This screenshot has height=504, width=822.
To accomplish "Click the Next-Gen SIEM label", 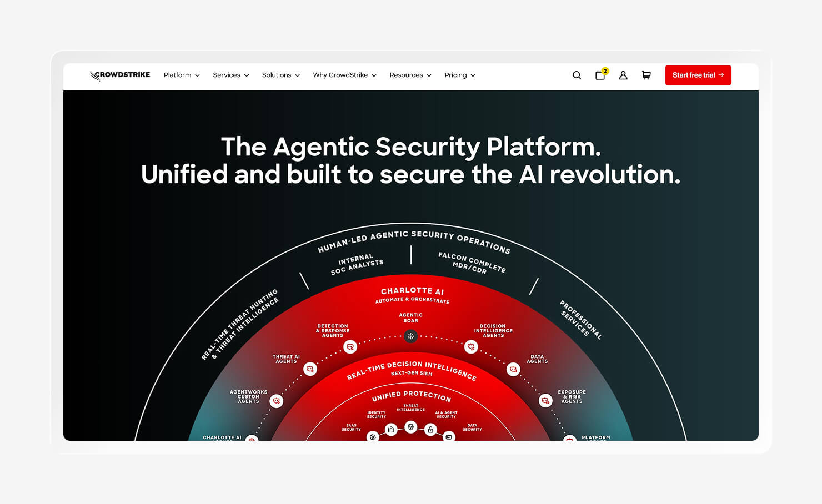I will pyautogui.click(x=412, y=374).
